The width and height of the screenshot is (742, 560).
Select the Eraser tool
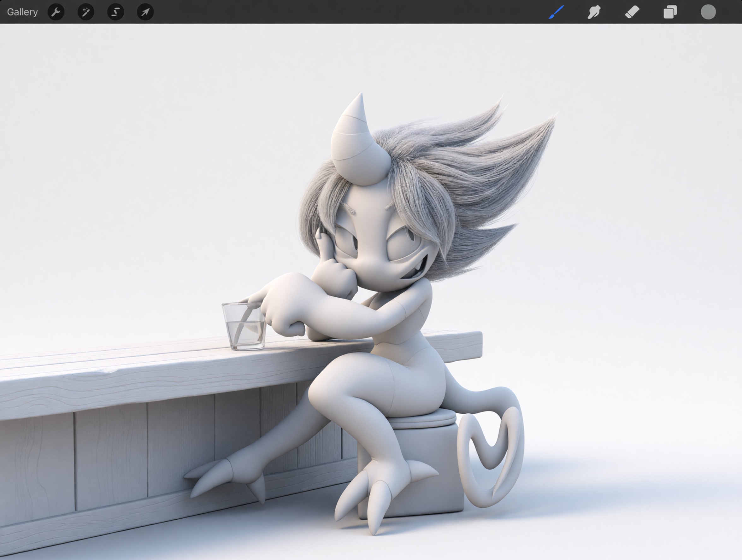(632, 12)
